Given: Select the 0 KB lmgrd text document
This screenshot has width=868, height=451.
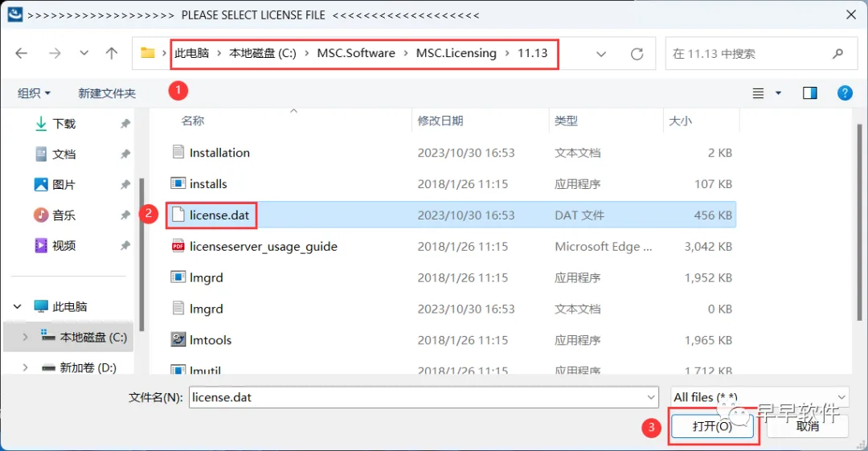Looking at the screenshot, I should [x=451, y=309].
